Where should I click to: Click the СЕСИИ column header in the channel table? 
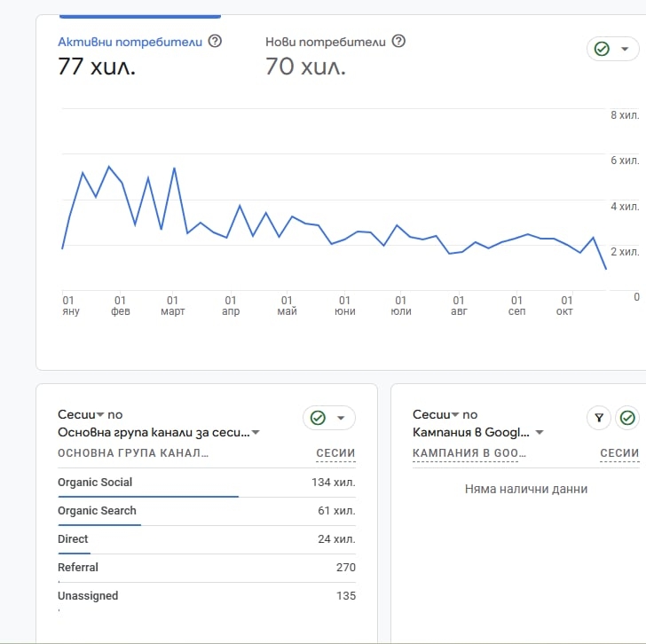coord(335,453)
